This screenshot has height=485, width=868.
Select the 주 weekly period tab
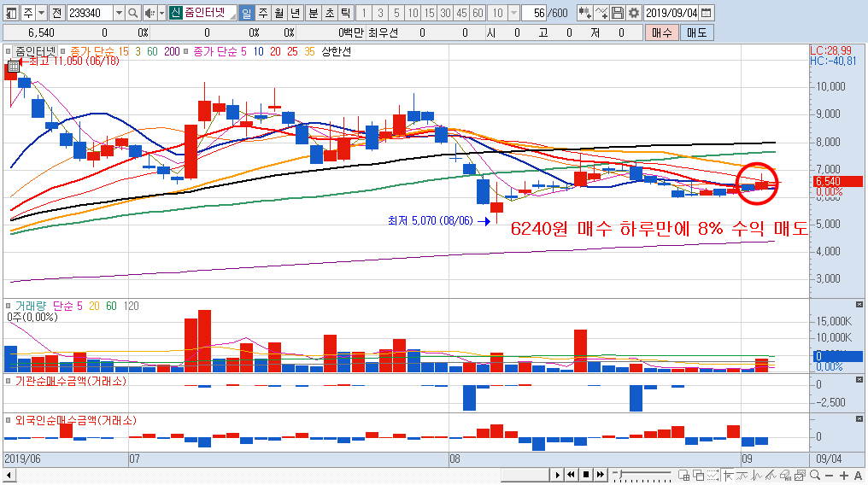[x=263, y=13]
